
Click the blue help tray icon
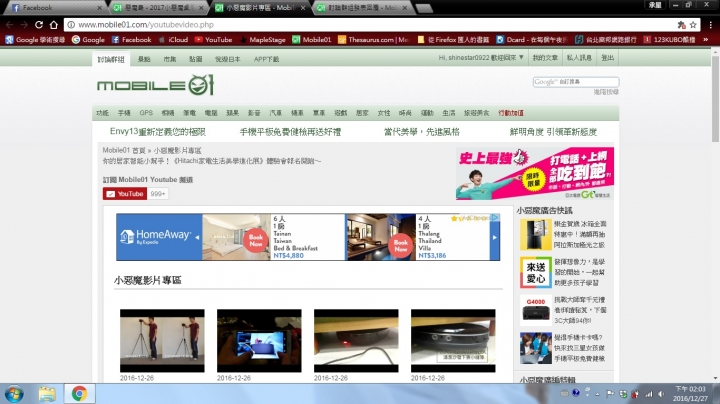(576, 393)
